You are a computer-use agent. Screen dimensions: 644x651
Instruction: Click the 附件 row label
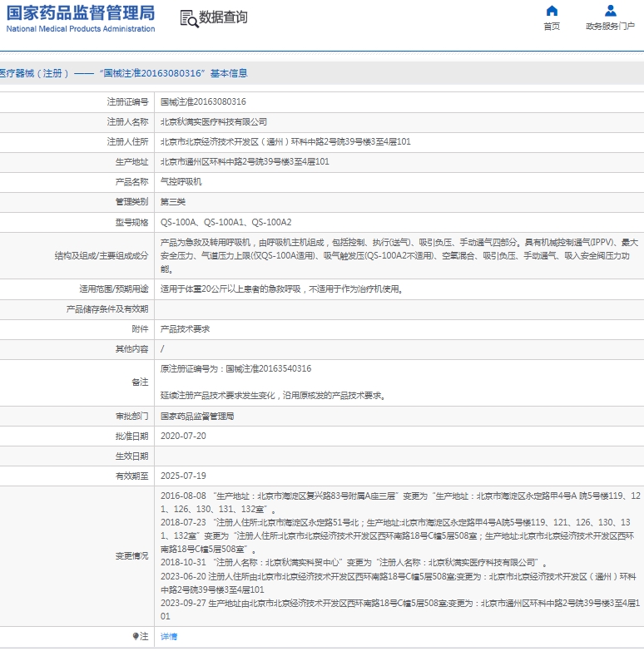[x=140, y=328]
